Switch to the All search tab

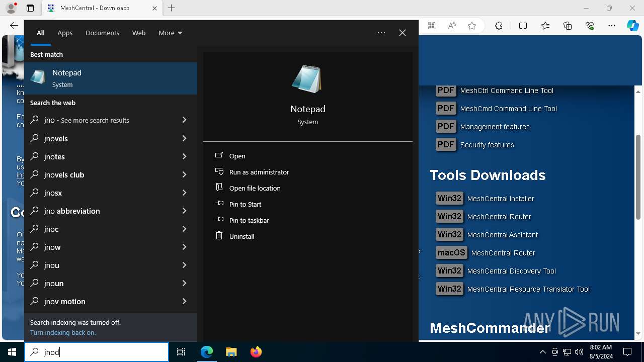coord(41,33)
